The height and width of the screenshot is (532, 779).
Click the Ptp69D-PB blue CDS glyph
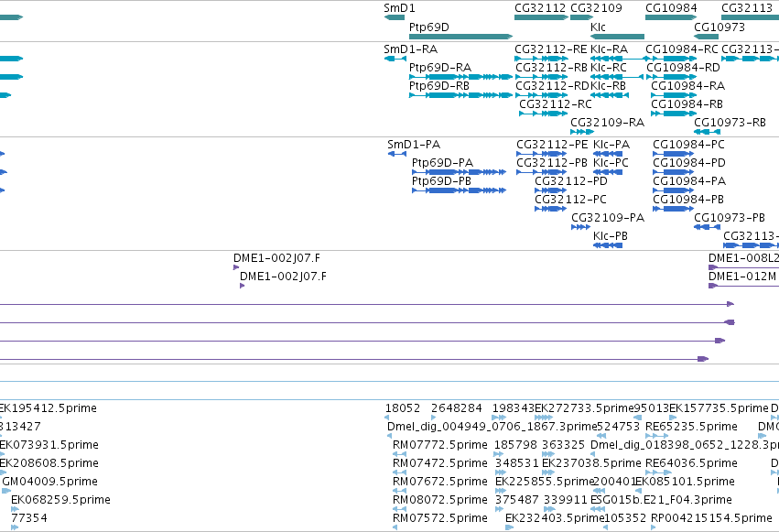[x=459, y=190]
